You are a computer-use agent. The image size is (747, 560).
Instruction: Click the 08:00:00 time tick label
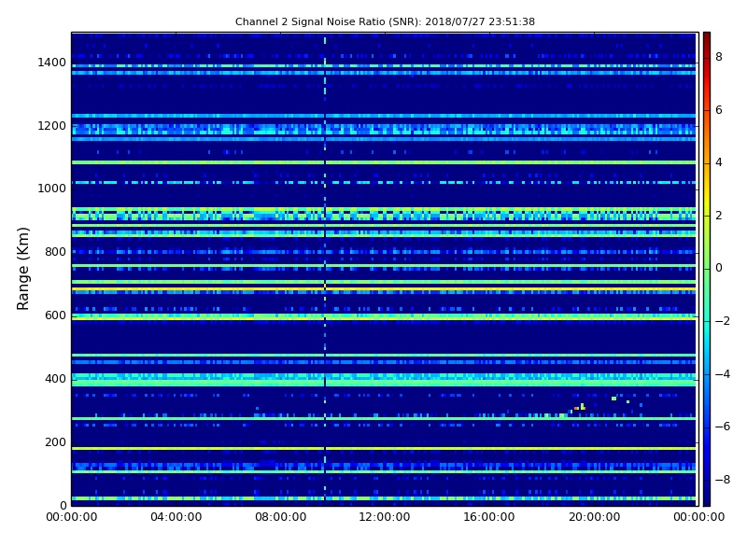click(x=281, y=517)
